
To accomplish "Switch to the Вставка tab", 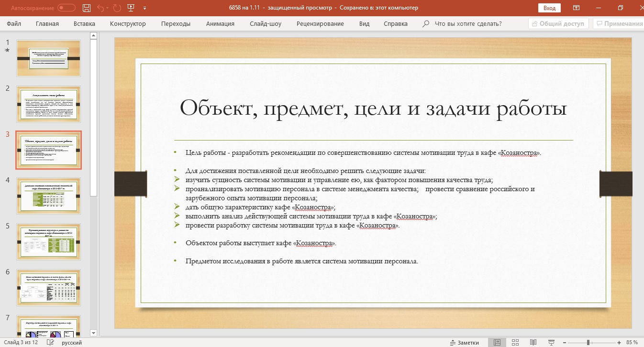I will pos(84,23).
